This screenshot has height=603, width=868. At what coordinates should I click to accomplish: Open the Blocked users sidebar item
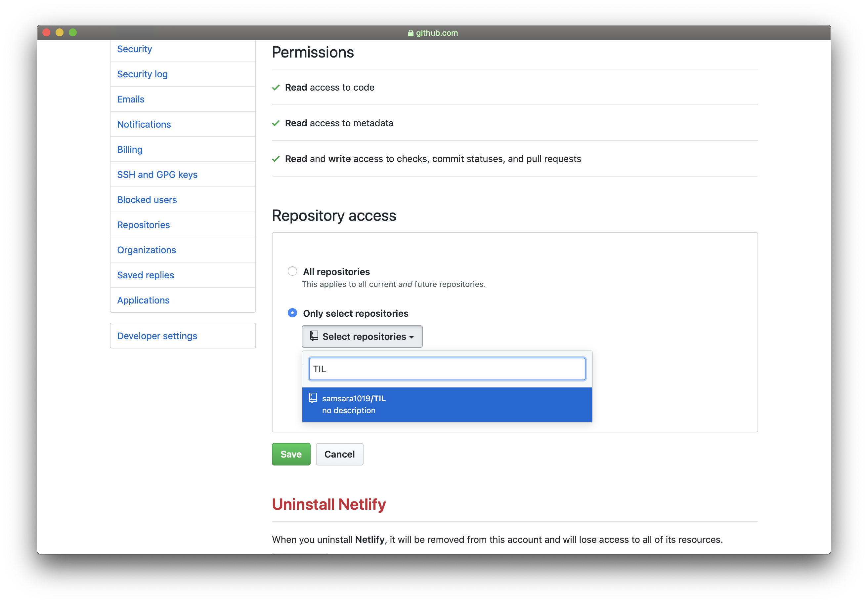coord(147,199)
